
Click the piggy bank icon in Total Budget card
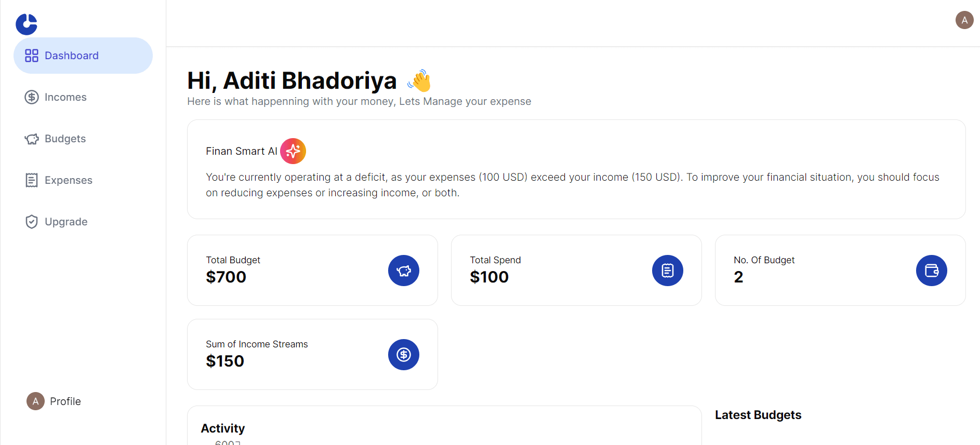(x=404, y=271)
